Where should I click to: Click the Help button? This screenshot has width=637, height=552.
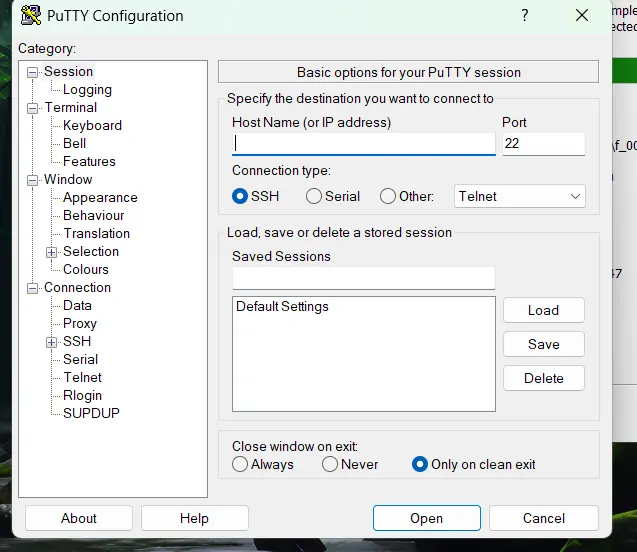click(195, 518)
